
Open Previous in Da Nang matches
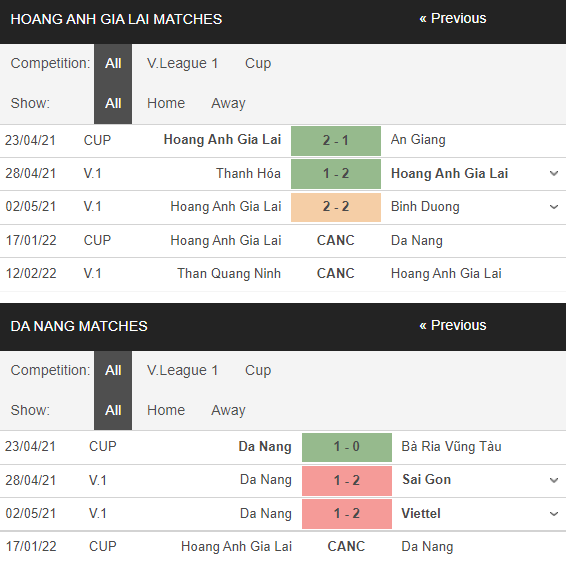tap(452, 325)
